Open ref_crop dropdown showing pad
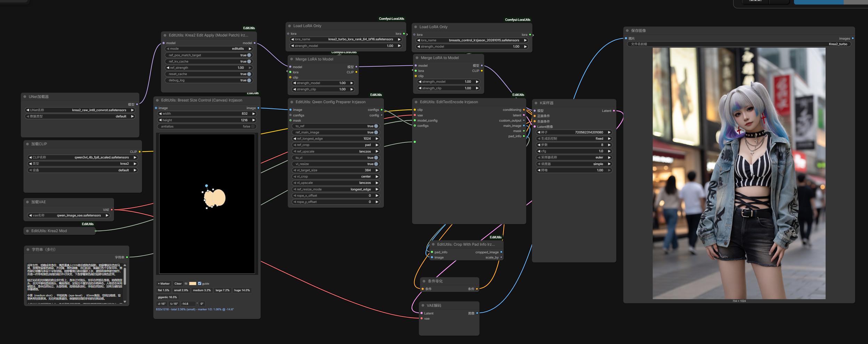The image size is (868, 344). [x=335, y=145]
